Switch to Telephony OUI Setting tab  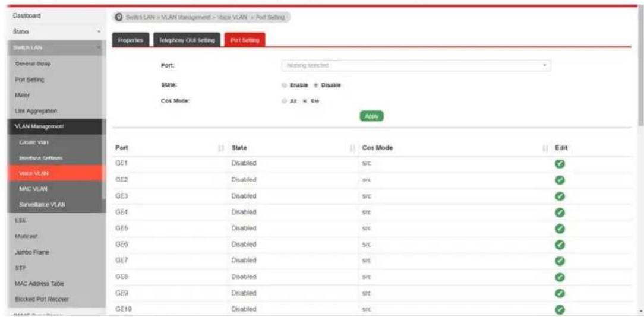coord(187,40)
